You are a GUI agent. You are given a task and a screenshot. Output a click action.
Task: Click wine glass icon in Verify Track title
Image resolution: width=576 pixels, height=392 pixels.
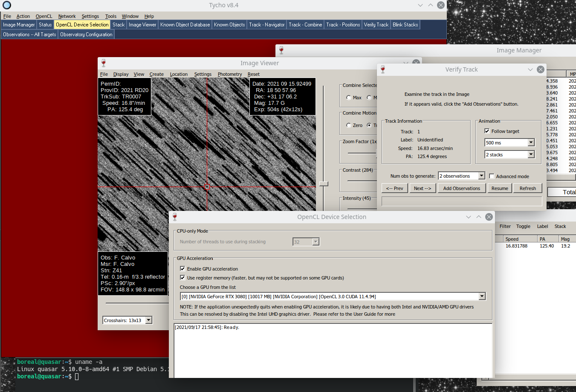(383, 69)
